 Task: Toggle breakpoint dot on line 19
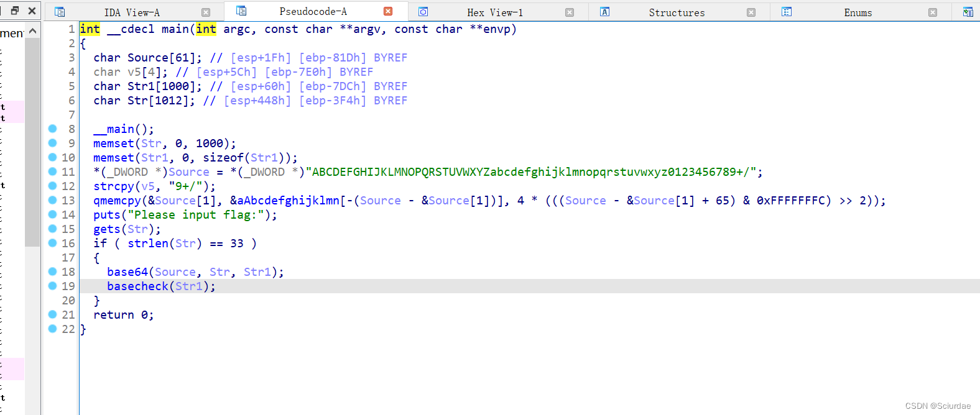[53, 286]
